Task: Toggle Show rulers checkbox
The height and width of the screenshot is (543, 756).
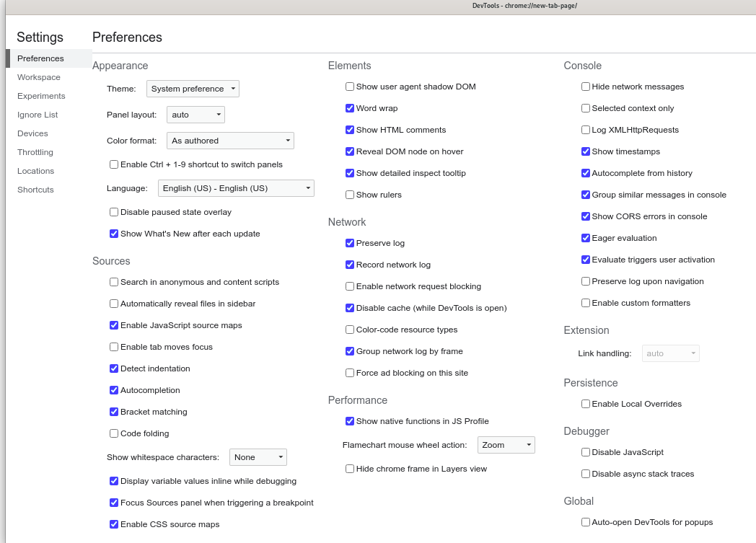Action: coord(350,195)
